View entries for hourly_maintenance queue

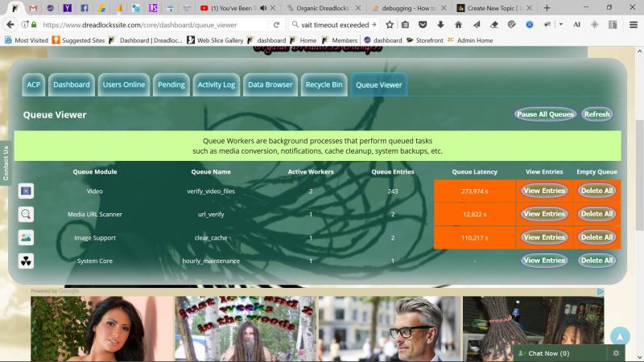[x=544, y=261]
